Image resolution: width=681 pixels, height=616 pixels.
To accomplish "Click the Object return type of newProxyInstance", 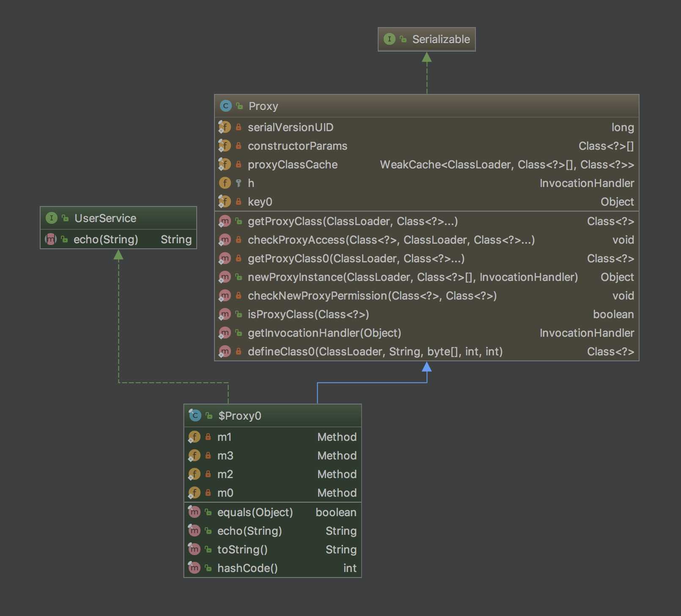I will pos(617,277).
